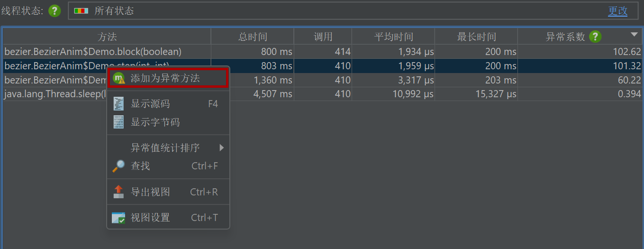Click the 3,317 µs average time cell
The height and width of the screenshot is (249, 644).
[394, 80]
